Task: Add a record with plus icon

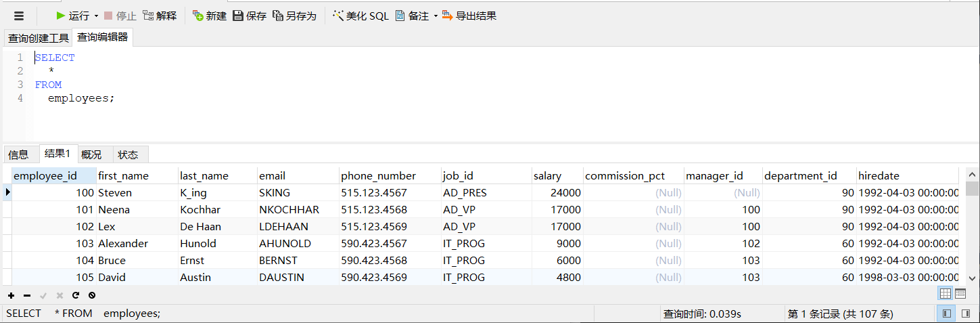Action: [x=11, y=295]
